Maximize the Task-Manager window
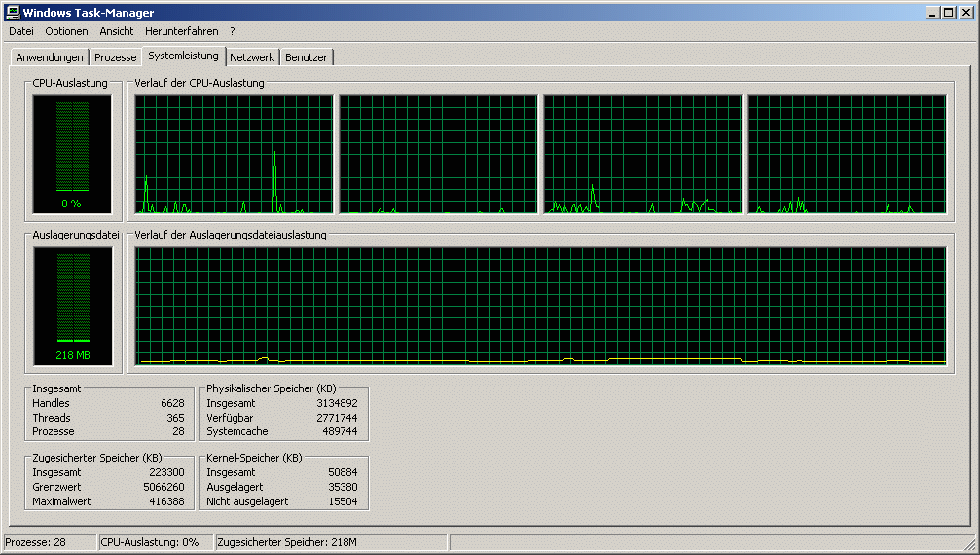This screenshot has width=980, height=555. (x=948, y=13)
